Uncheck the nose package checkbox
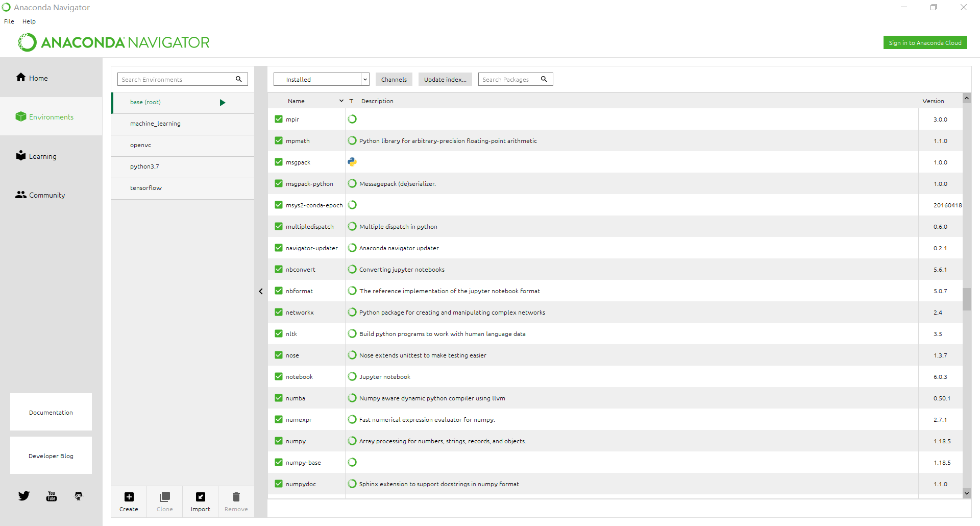Screen dimensions: 980x526 point(279,355)
